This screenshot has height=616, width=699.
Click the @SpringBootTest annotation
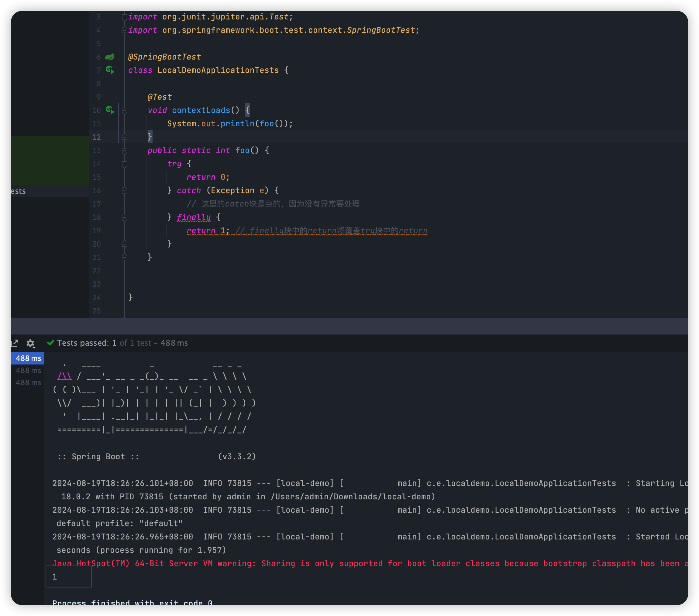(x=164, y=57)
